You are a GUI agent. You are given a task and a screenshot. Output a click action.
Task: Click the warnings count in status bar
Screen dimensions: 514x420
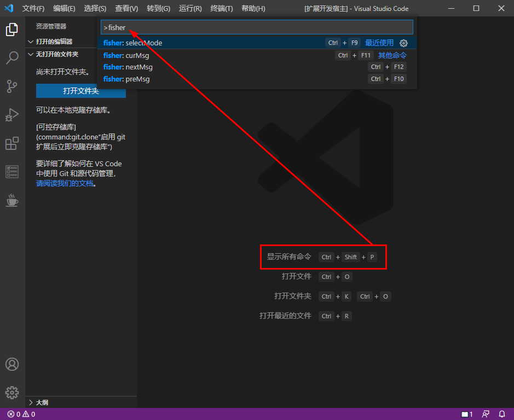pos(29,414)
